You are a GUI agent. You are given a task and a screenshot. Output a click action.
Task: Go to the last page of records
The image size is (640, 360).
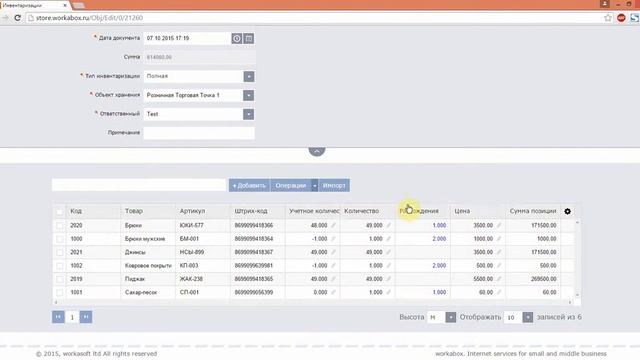point(86,317)
